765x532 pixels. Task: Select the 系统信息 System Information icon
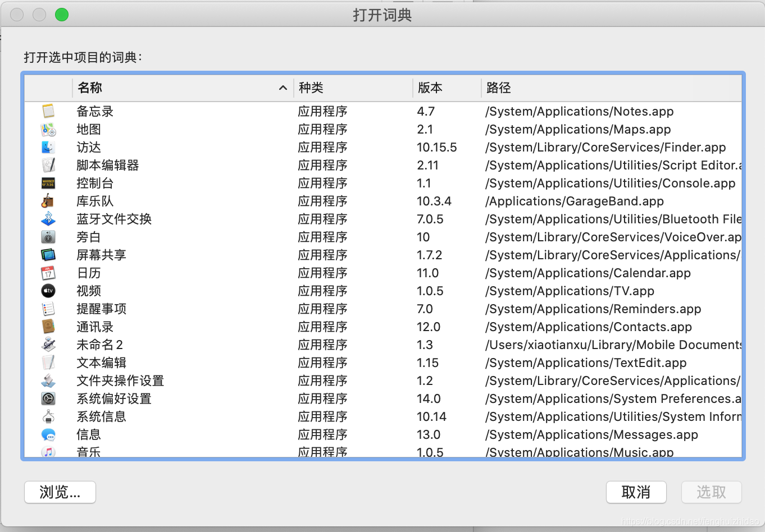tap(48, 416)
